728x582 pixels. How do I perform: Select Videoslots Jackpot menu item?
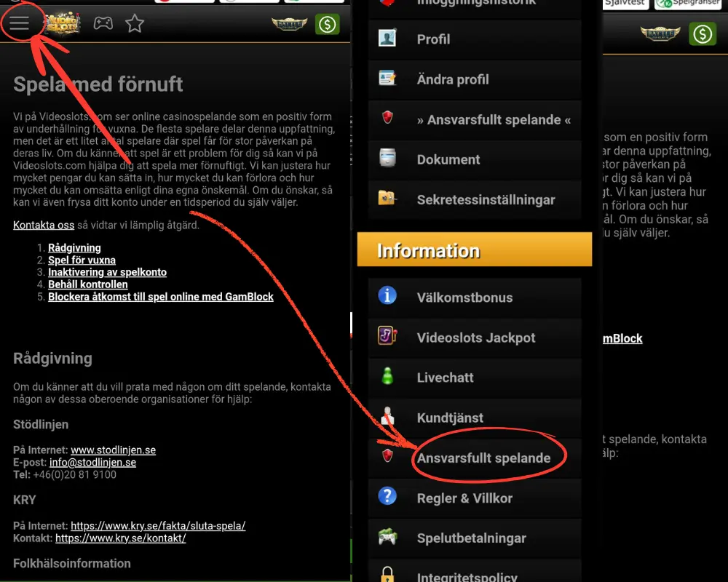475,338
